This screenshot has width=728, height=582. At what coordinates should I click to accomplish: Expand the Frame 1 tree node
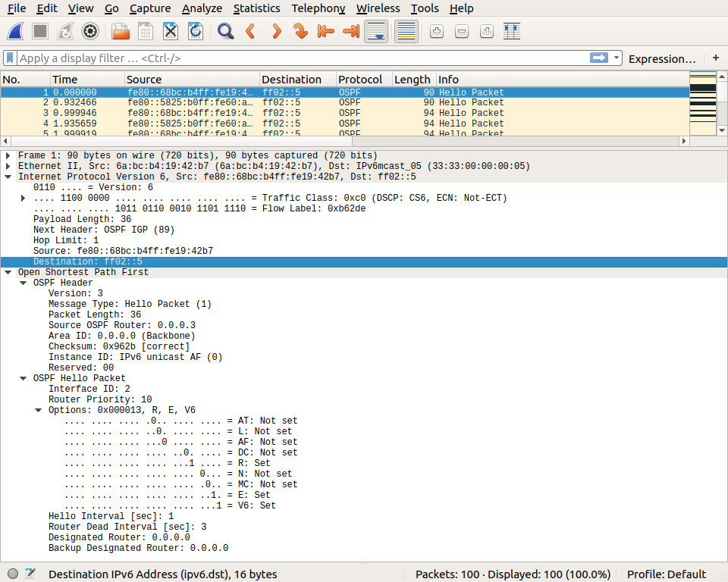pos(8,155)
